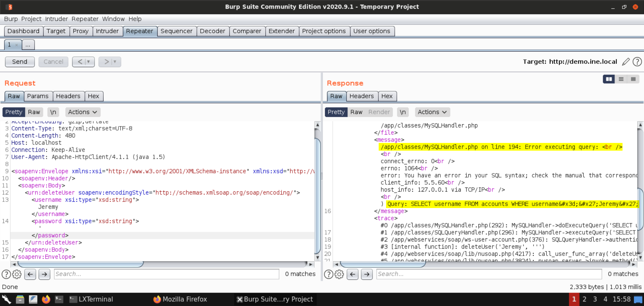Switch request view to Raw mode
This screenshot has width=644, height=306.
pos(34,112)
